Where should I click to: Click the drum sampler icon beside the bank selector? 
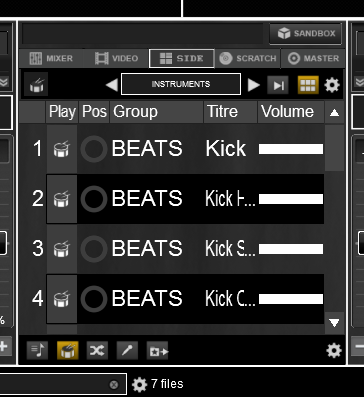coord(36,85)
